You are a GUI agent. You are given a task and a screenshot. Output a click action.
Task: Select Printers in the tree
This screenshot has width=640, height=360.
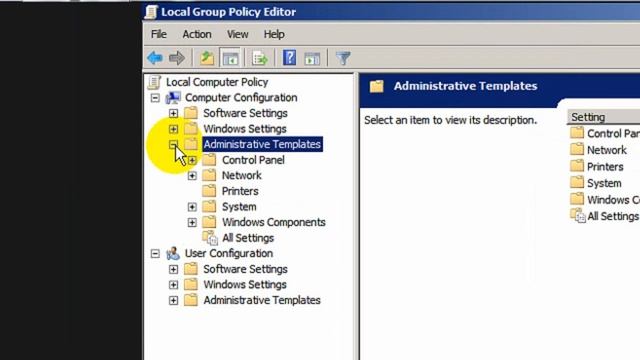[x=240, y=191]
